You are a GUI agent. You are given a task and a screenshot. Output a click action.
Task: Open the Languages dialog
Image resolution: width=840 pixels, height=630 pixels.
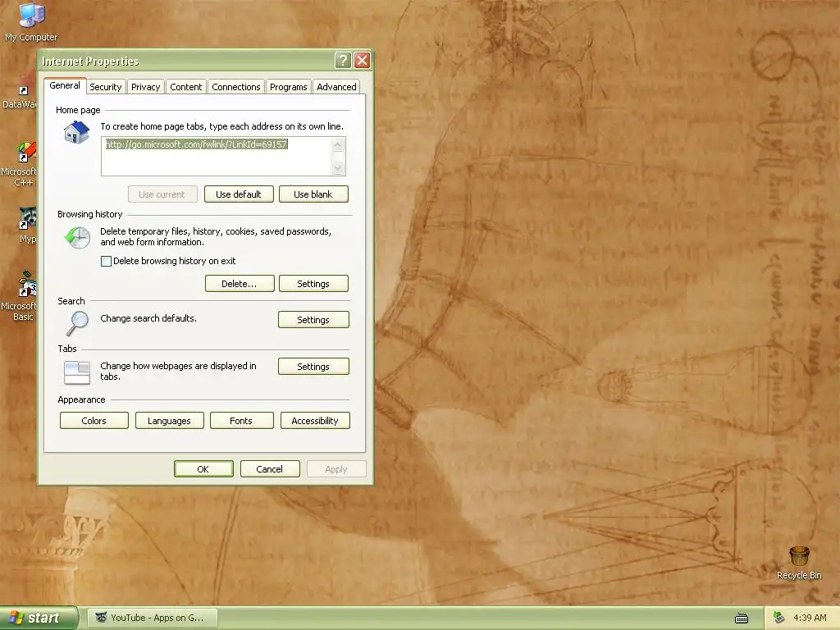pos(169,420)
